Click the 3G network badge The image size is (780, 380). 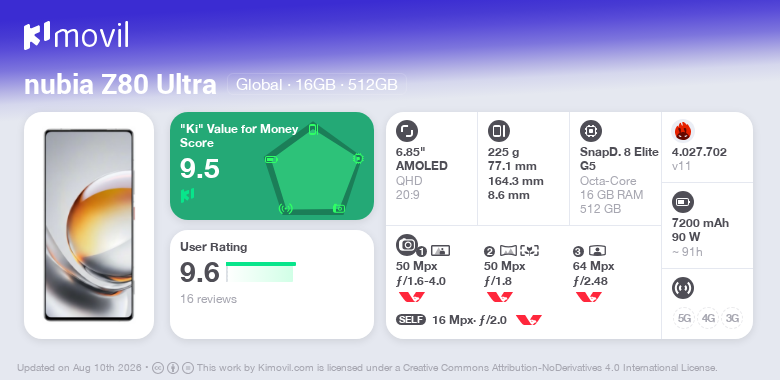point(732,318)
